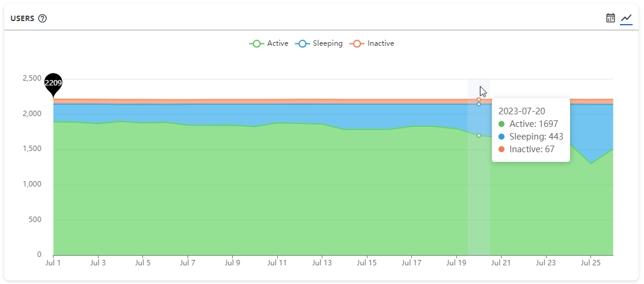The height and width of the screenshot is (284, 644).
Task: Click the green Active legend marker
Action: point(257,43)
